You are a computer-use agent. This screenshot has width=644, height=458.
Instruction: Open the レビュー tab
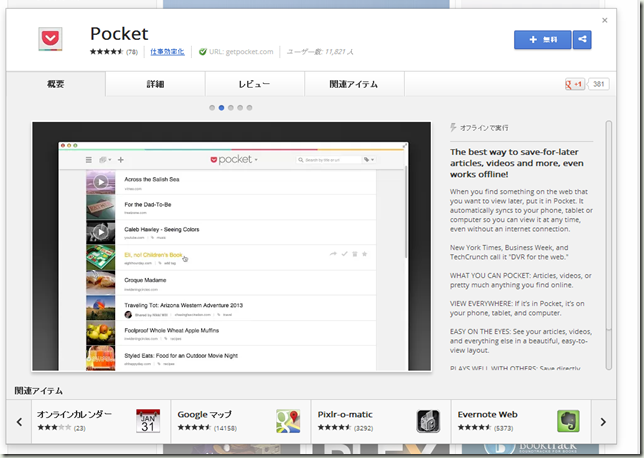click(x=255, y=84)
